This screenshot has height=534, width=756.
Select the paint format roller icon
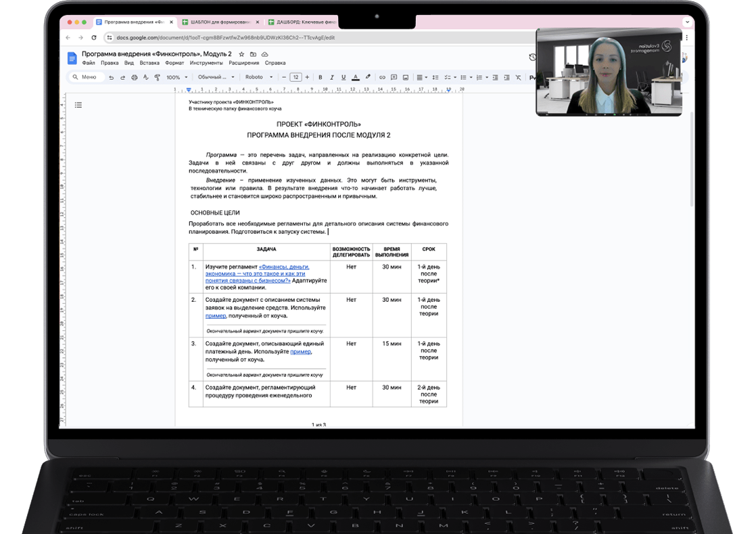tap(157, 77)
